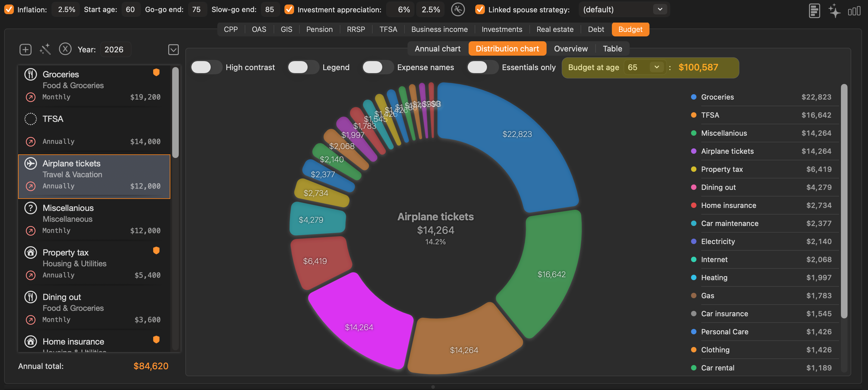The image size is (868, 390).
Task: Click the dotted circle icon next to TFSA
Action: click(x=31, y=119)
